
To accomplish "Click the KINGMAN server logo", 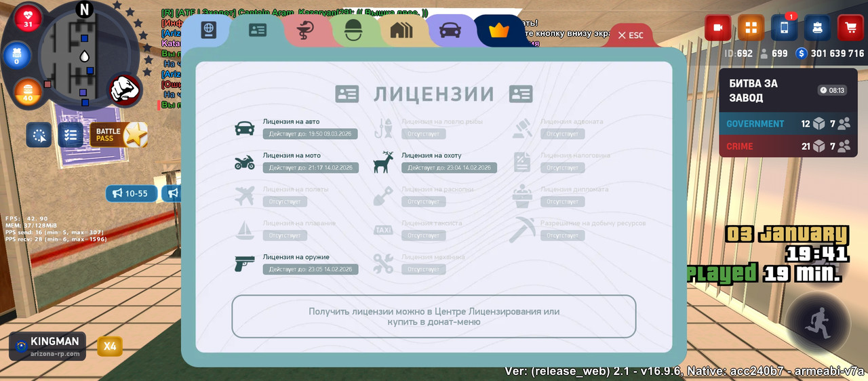I will pos(47,346).
